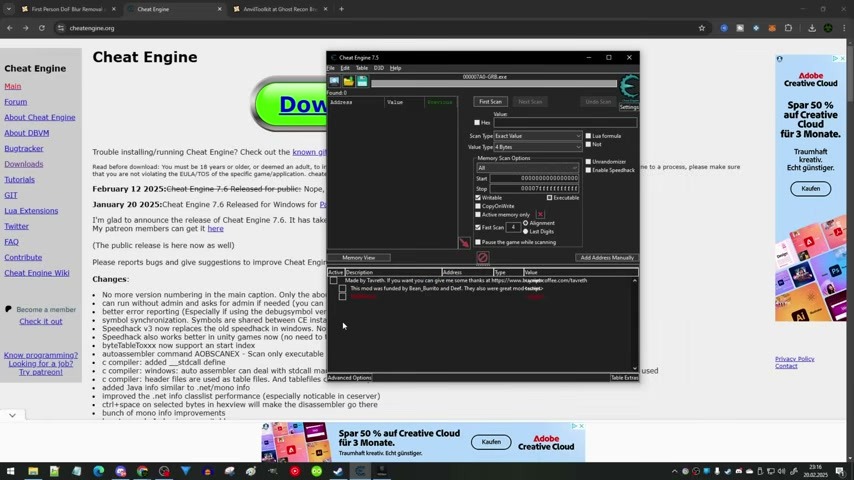Open Steam from the taskbar

click(x=338, y=471)
